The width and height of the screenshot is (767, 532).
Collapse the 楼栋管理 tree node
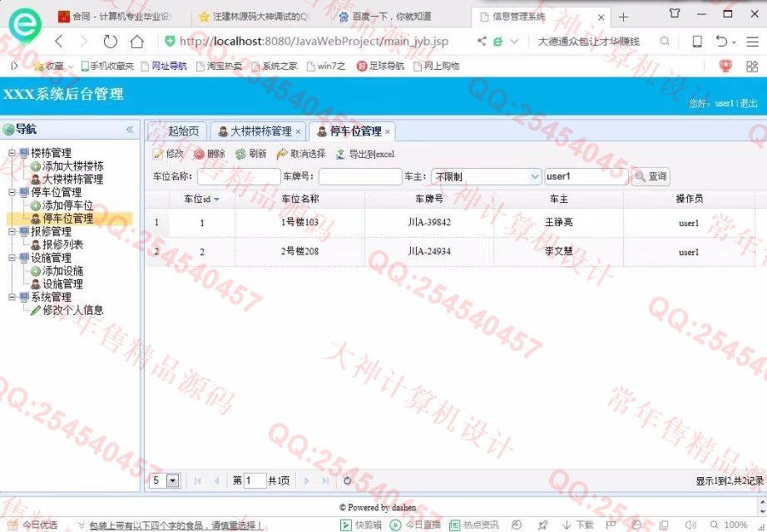click(12, 153)
